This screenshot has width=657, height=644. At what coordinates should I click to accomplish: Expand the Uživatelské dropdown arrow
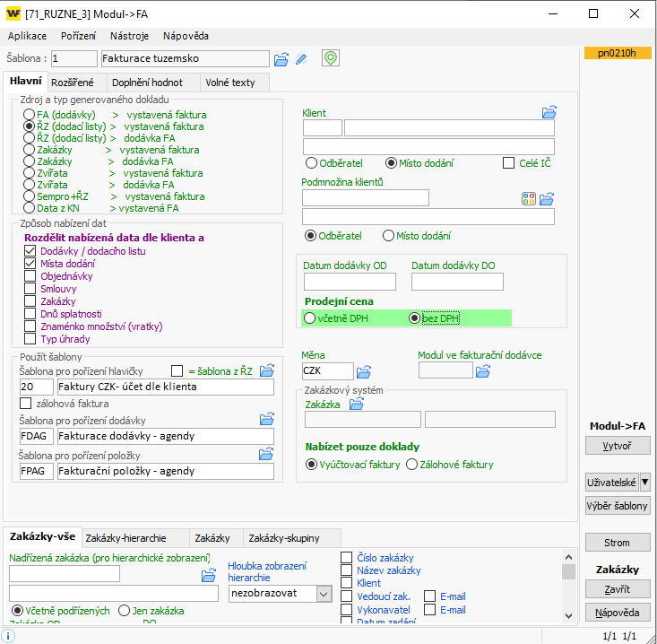pyautogui.click(x=645, y=482)
